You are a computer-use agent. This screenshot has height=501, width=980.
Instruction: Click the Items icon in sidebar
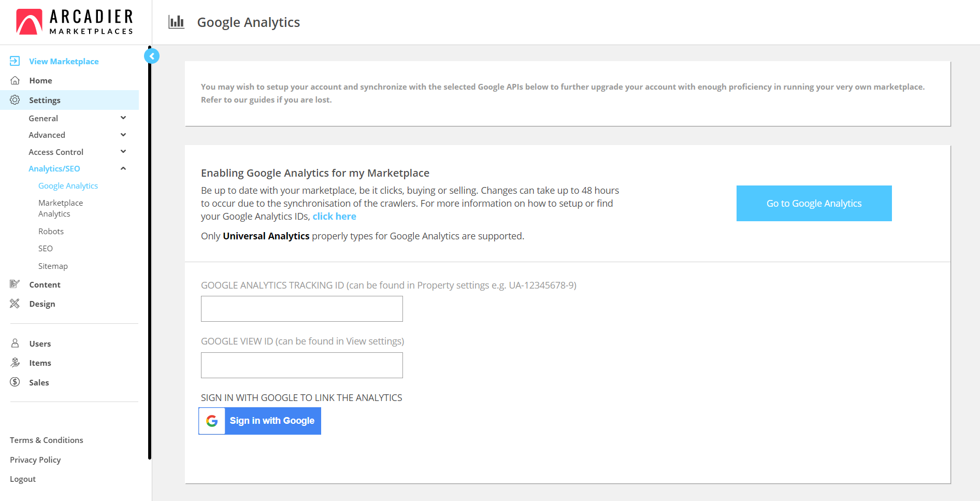coord(15,363)
